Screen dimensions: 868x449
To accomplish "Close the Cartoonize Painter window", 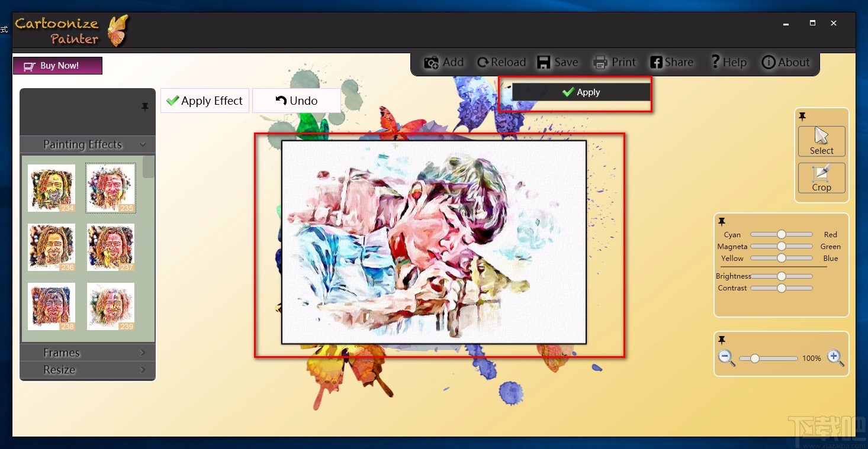I will pyautogui.click(x=834, y=23).
